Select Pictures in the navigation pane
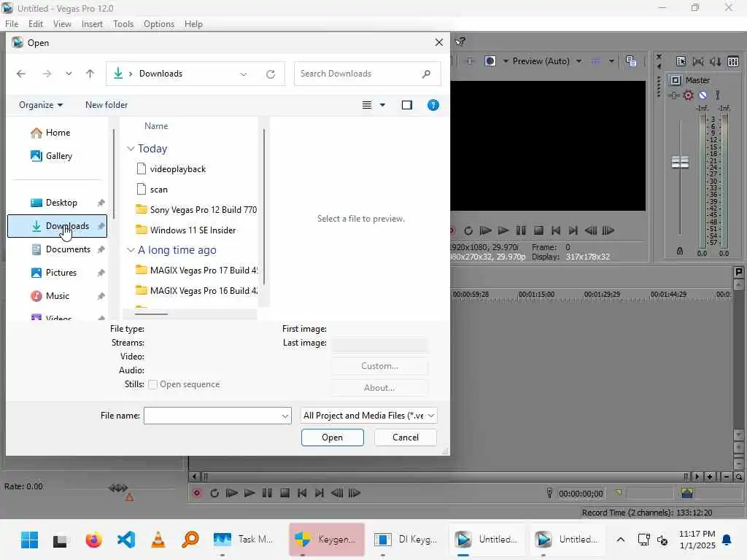The width and height of the screenshot is (747, 560). (57, 273)
